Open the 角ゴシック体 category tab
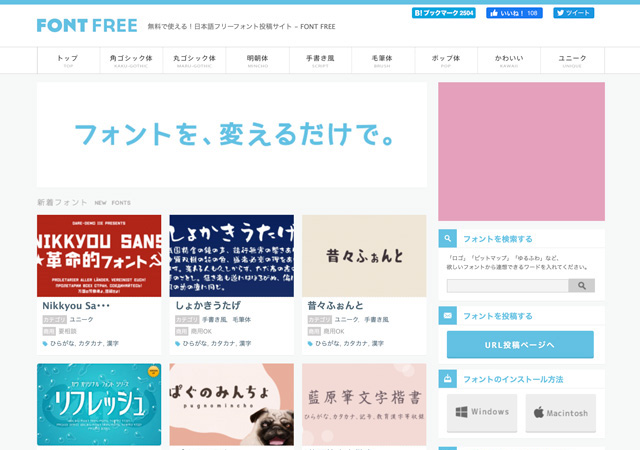This screenshot has height=450, width=640. point(131,60)
